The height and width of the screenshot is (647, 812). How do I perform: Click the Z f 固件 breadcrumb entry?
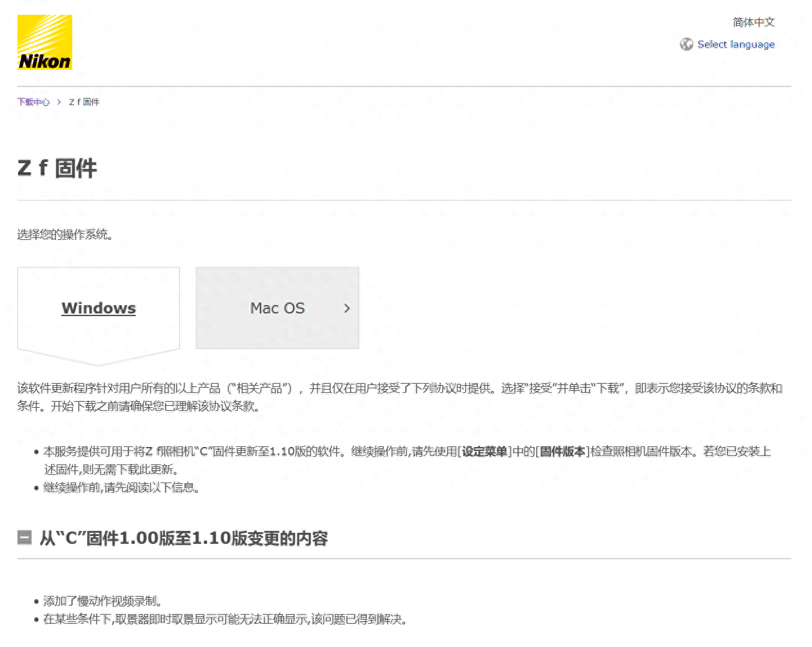coord(84,102)
